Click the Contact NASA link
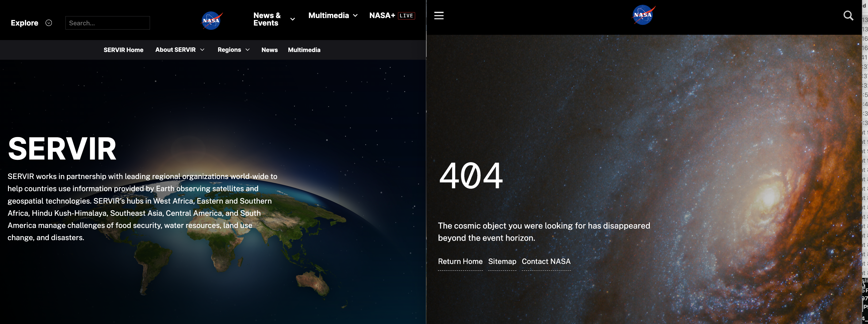Screen dimensions: 868x324 point(546,261)
